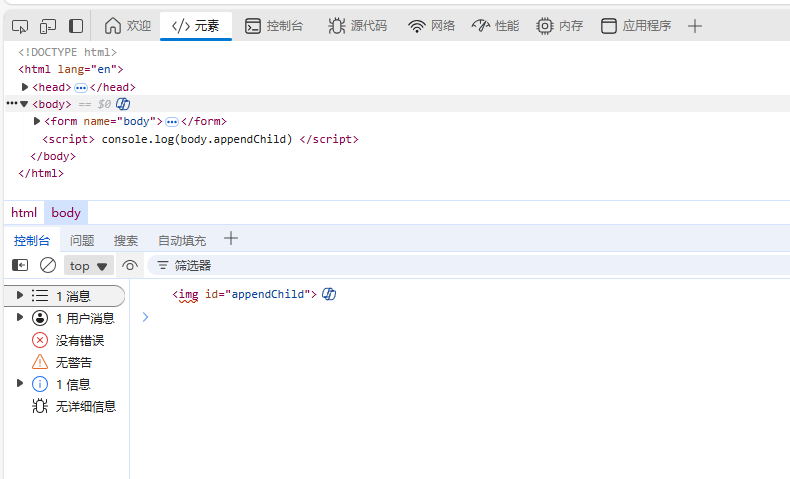Expand the 1 信息 info group arrow
Image resolution: width=790 pixels, height=479 pixels.
[x=20, y=383]
